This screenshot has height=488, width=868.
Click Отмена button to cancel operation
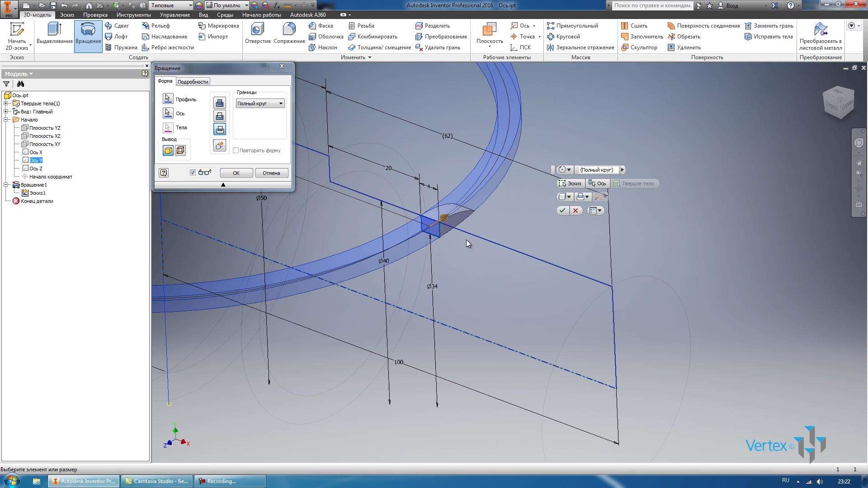coord(271,173)
